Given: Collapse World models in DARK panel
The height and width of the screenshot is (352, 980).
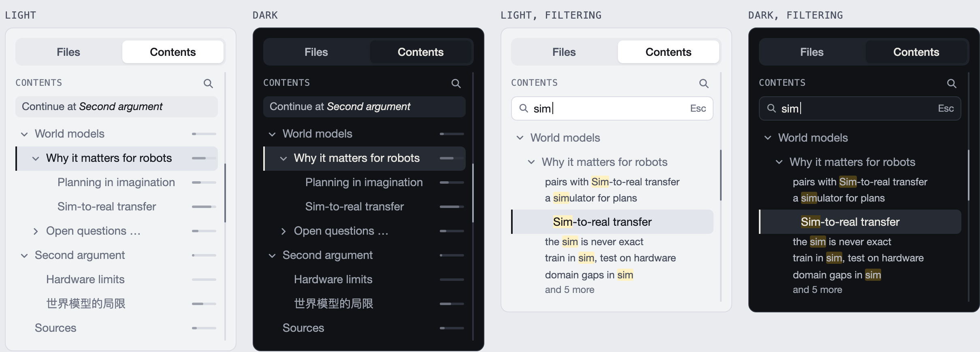Looking at the screenshot, I should [x=272, y=134].
